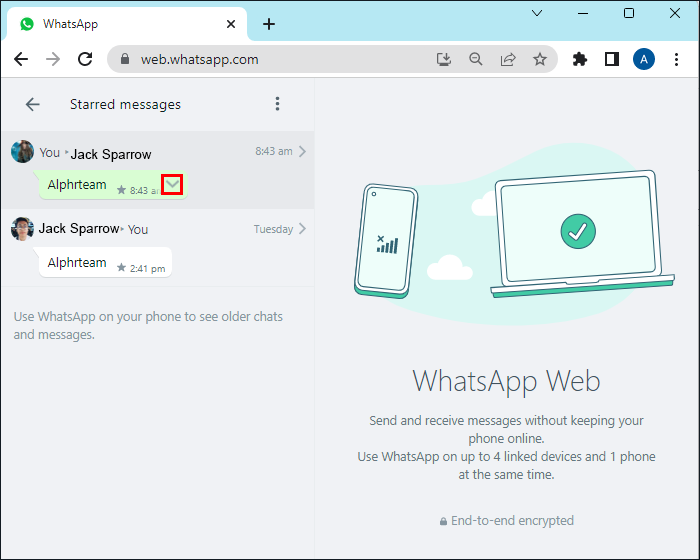This screenshot has height=560, width=700.
Task: Maximize the browser window
Action: (x=629, y=13)
